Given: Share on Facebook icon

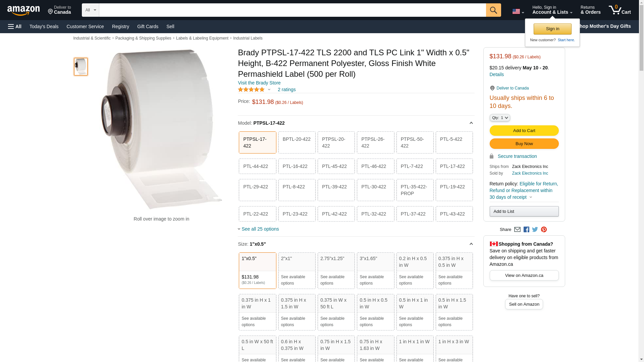Looking at the screenshot, I should [x=526, y=230].
